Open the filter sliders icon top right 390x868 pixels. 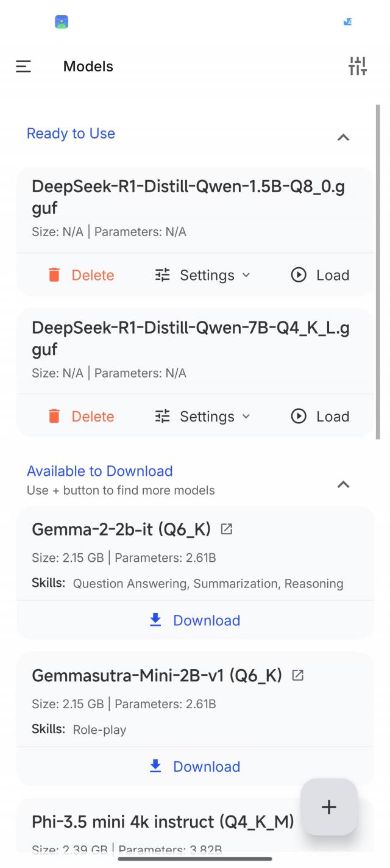358,66
